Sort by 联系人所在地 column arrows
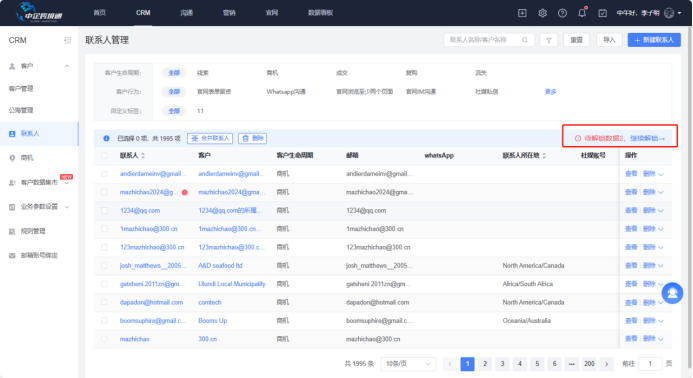Screen dimensions: 693x378 click(x=544, y=156)
